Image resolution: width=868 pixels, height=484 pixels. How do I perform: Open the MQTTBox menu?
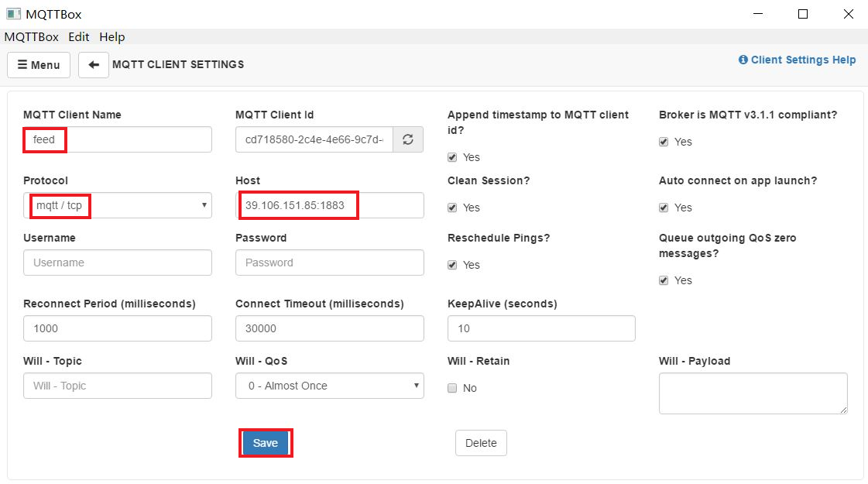[32, 37]
